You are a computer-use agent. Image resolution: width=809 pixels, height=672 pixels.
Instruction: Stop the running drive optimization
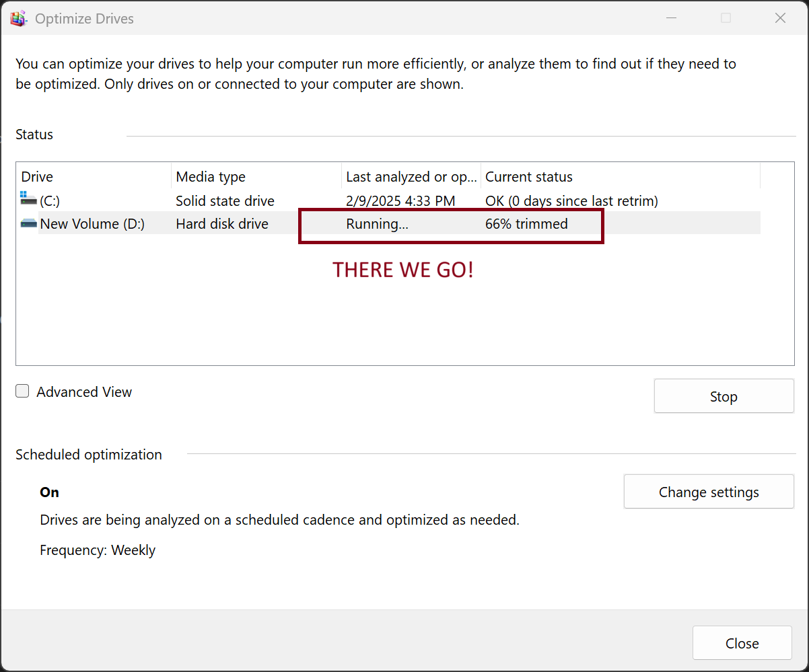(x=724, y=397)
